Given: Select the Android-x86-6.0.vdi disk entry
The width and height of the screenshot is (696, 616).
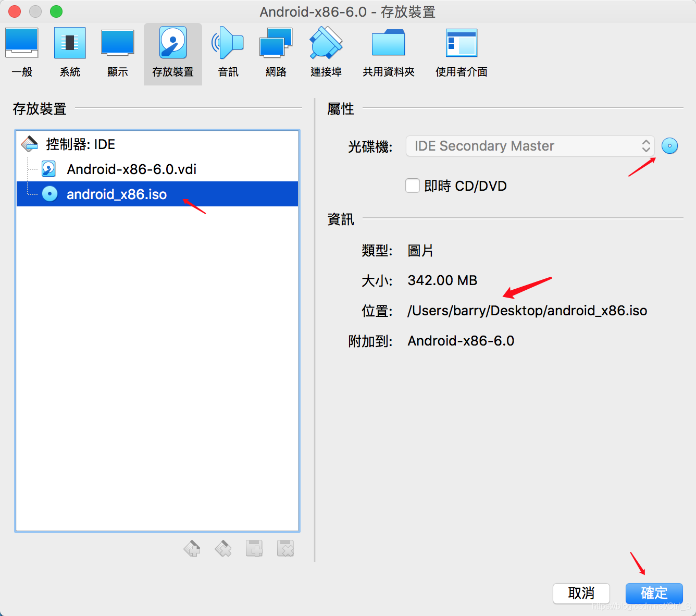Looking at the screenshot, I should click(157, 169).
